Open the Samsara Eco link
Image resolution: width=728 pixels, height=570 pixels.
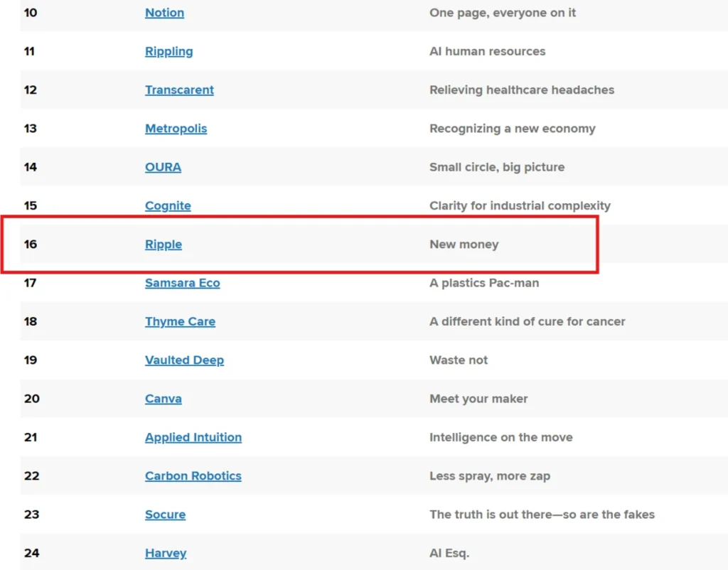coord(183,283)
